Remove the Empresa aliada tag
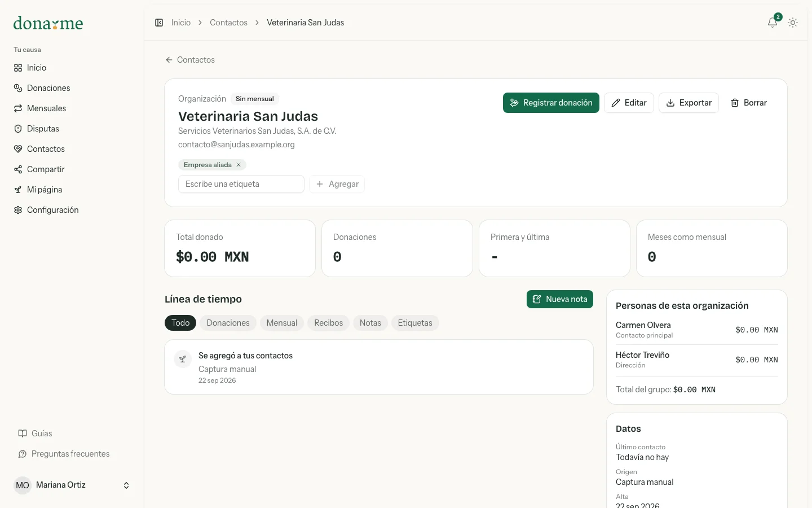This screenshot has height=508, width=812. click(239, 165)
